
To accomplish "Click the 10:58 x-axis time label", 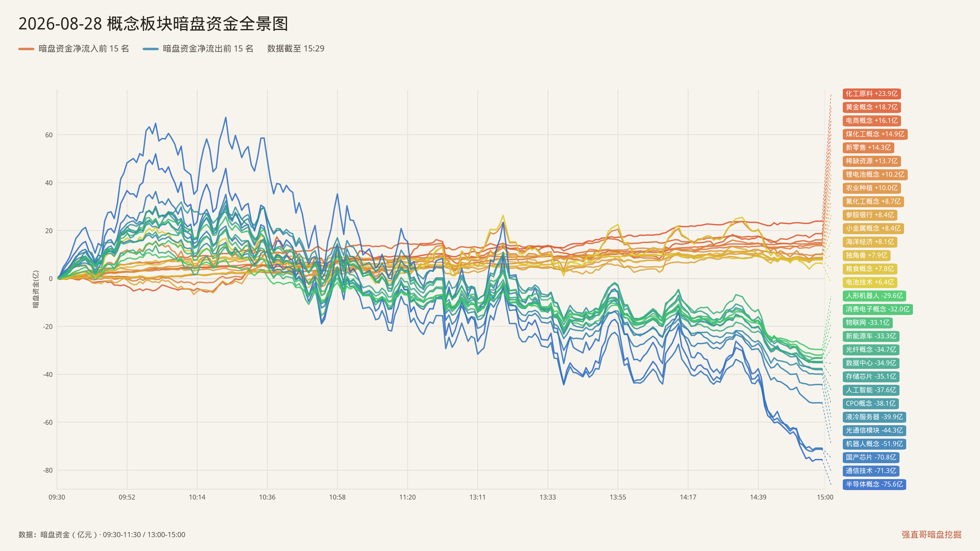I will pyautogui.click(x=337, y=497).
